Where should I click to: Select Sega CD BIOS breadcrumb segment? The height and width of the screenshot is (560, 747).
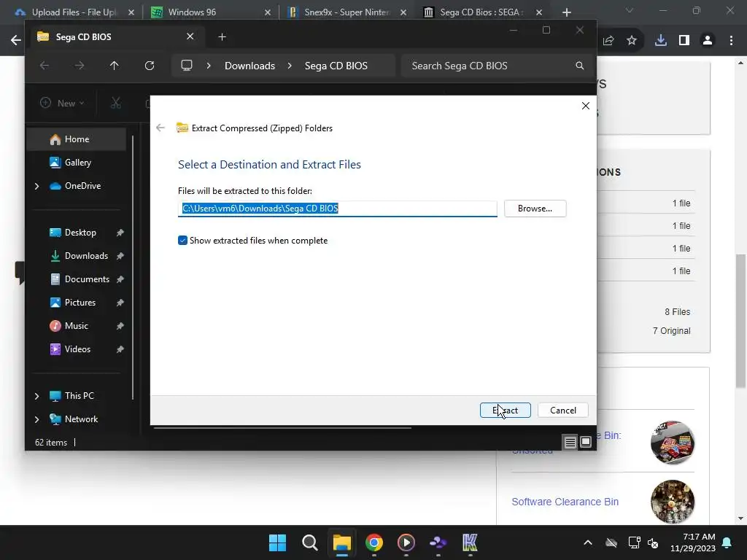coord(336,66)
